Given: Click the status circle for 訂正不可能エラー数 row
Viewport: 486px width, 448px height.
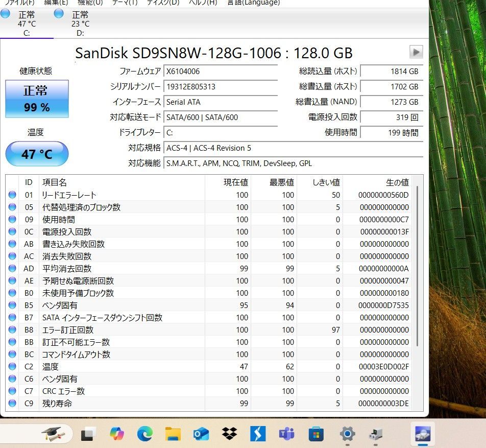Looking at the screenshot, I should coord(12,342).
